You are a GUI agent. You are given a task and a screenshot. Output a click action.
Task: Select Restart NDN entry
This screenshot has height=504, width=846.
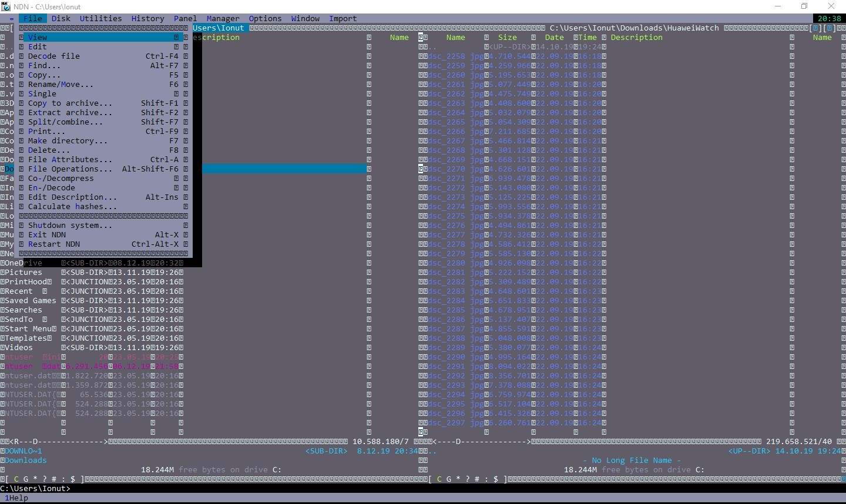[x=103, y=244]
